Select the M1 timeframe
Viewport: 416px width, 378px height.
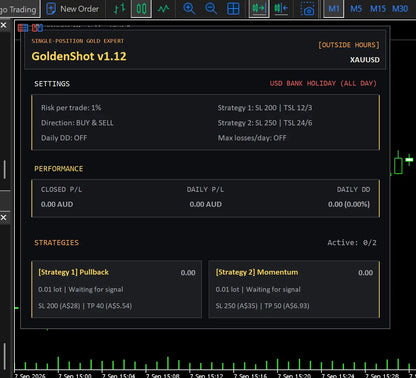[334, 9]
